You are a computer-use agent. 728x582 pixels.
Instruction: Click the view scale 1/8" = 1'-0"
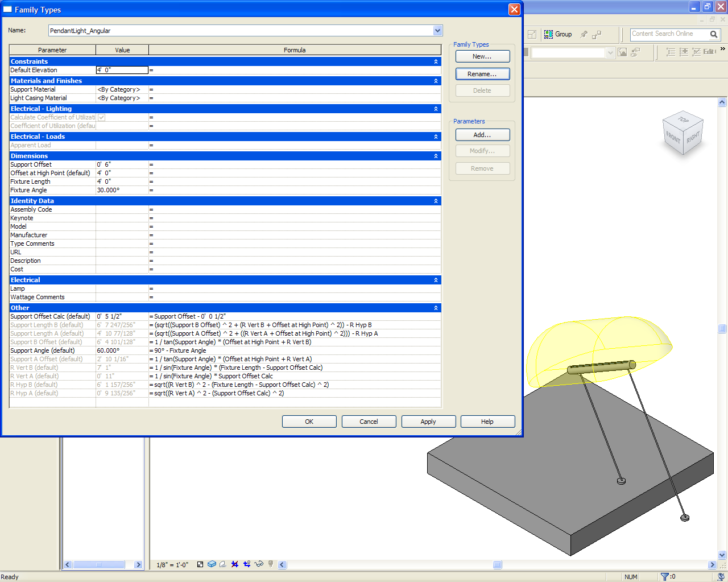click(172, 565)
